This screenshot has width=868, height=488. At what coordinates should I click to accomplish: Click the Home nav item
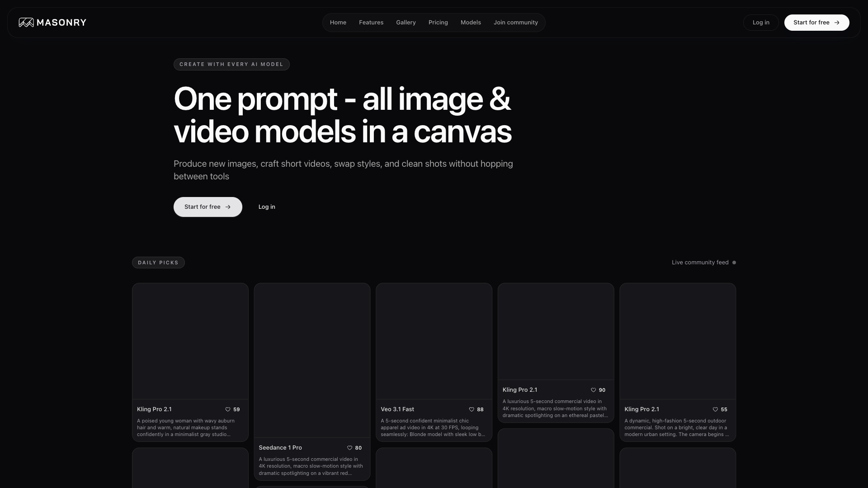click(x=338, y=23)
